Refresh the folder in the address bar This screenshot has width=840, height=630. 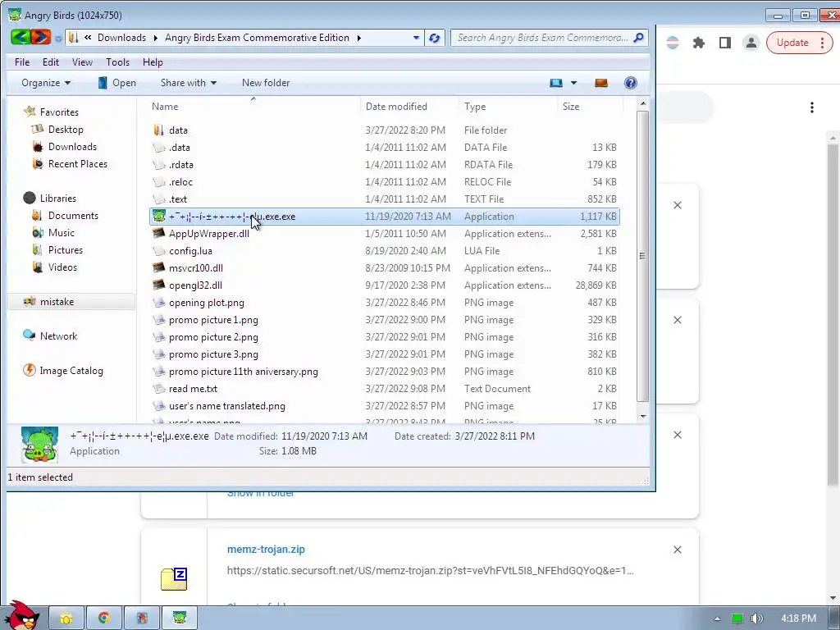click(x=435, y=38)
